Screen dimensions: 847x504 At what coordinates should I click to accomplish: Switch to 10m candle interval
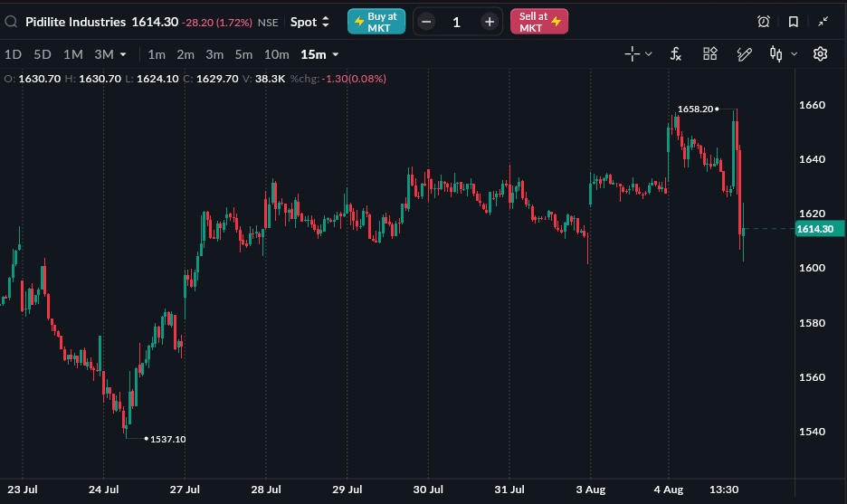(277, 54)
